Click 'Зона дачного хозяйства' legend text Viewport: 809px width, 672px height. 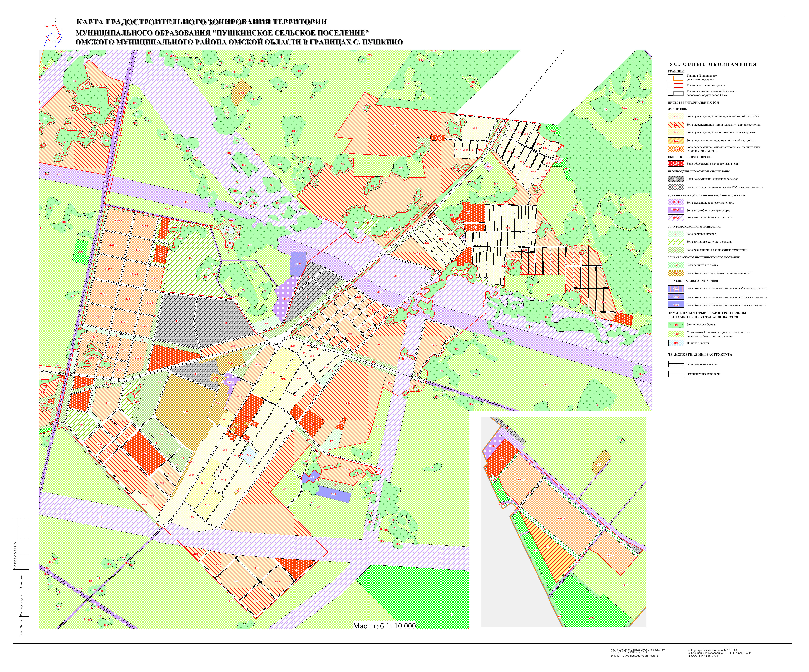tap(702, 265)
